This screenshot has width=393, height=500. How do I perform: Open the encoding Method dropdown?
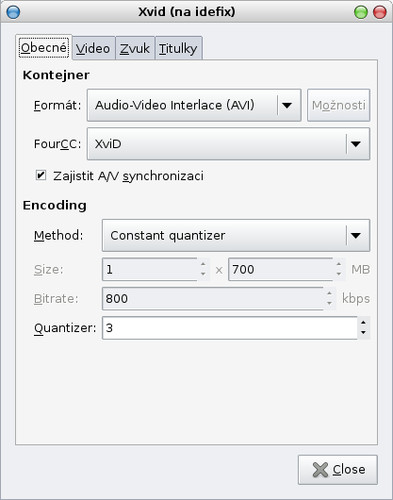[236, 235]
